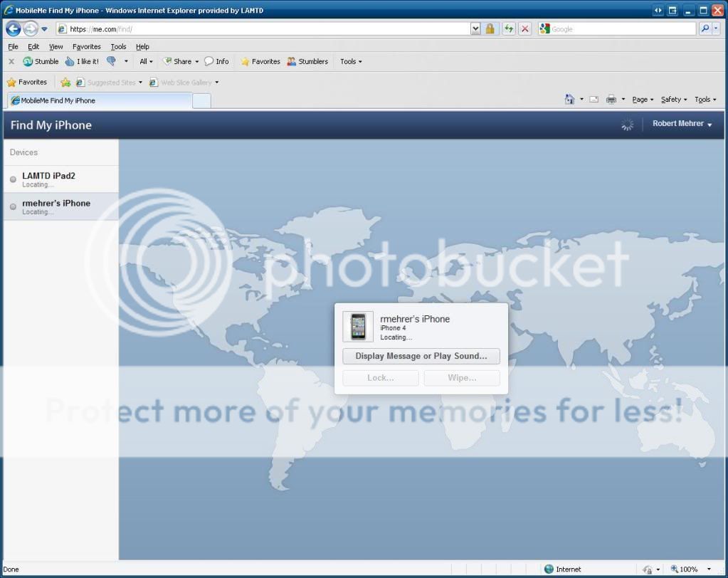The width and height of the screenshot is (728, 578).
Task: Click the I like it! thumbs-up button
Action: click(x=82, y=61)
